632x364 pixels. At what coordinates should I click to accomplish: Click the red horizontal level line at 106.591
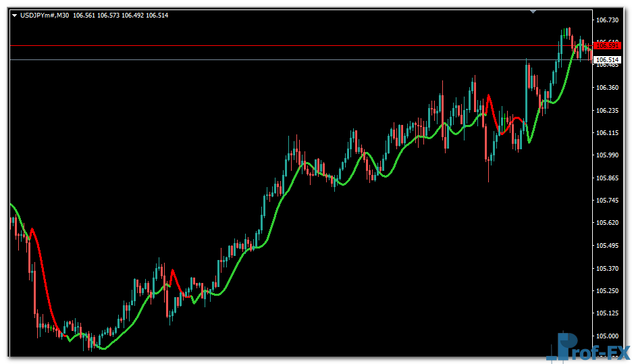(x=270, y=45)
